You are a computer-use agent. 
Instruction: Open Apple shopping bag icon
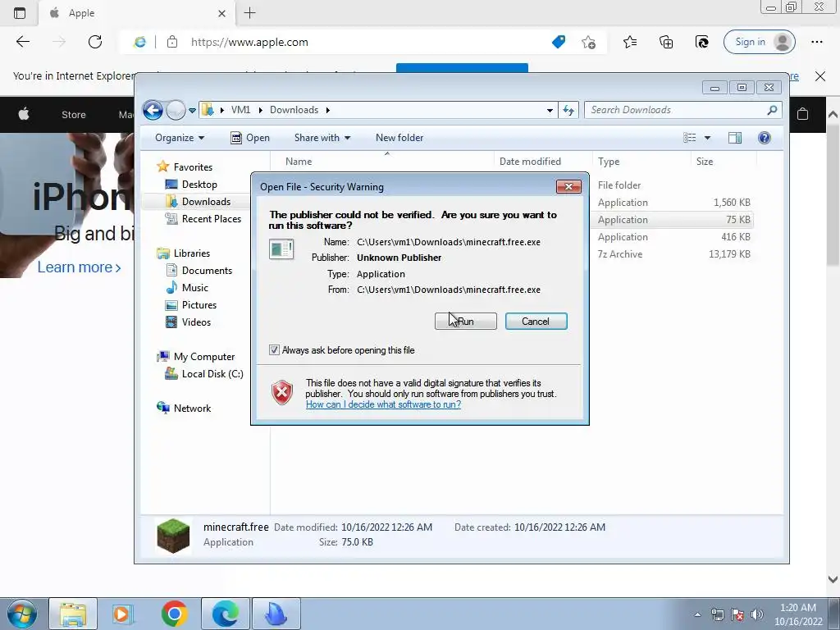point(802,114)
